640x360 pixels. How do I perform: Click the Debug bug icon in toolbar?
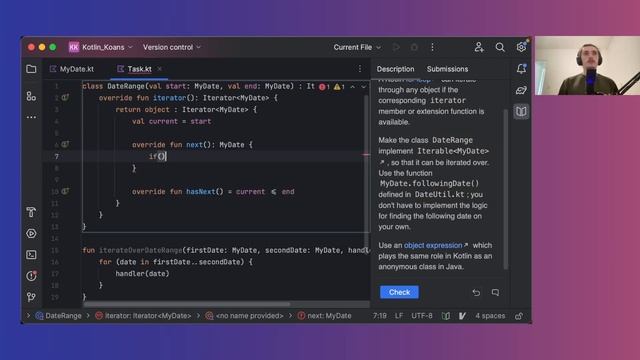point(414,47)
